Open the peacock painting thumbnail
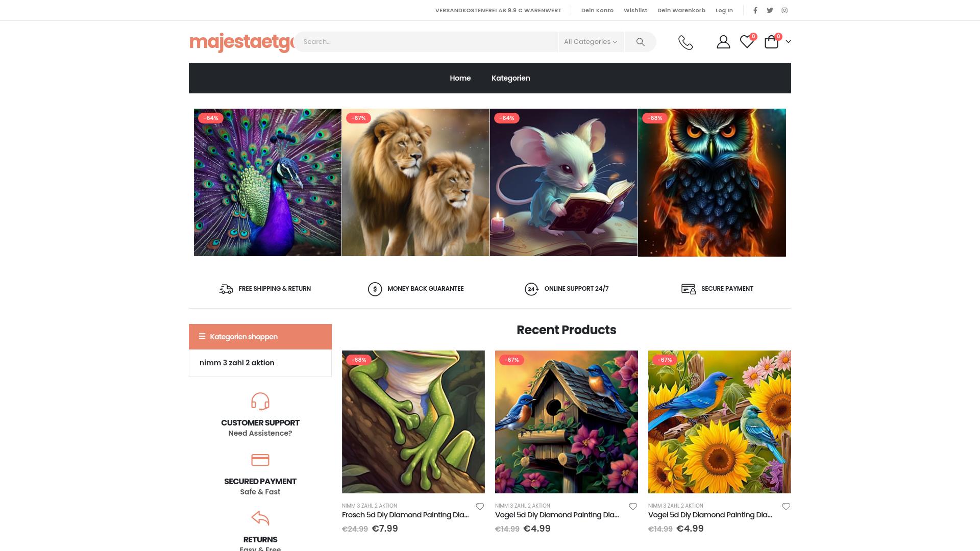The height and width of the screenshot is (551, 980). [x=267, y=182]
